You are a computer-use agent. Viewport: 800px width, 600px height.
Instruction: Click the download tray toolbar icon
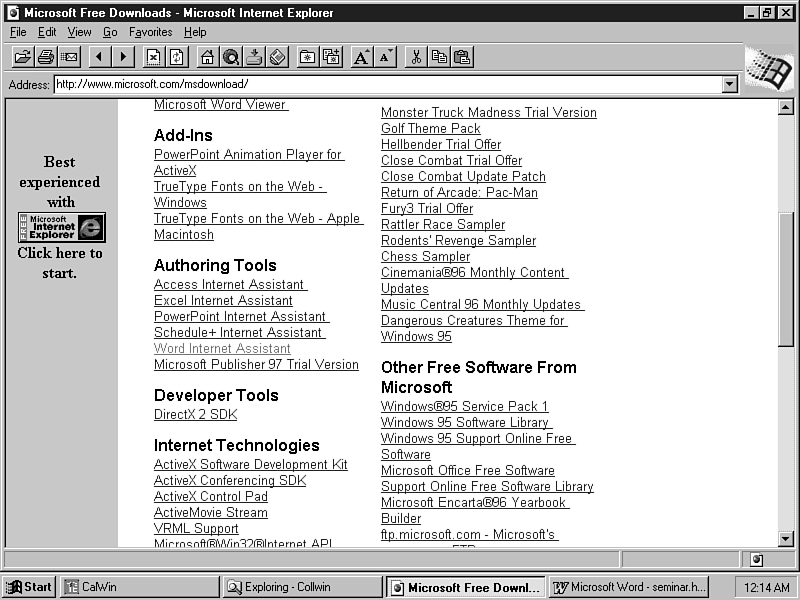tap(254, 57)
